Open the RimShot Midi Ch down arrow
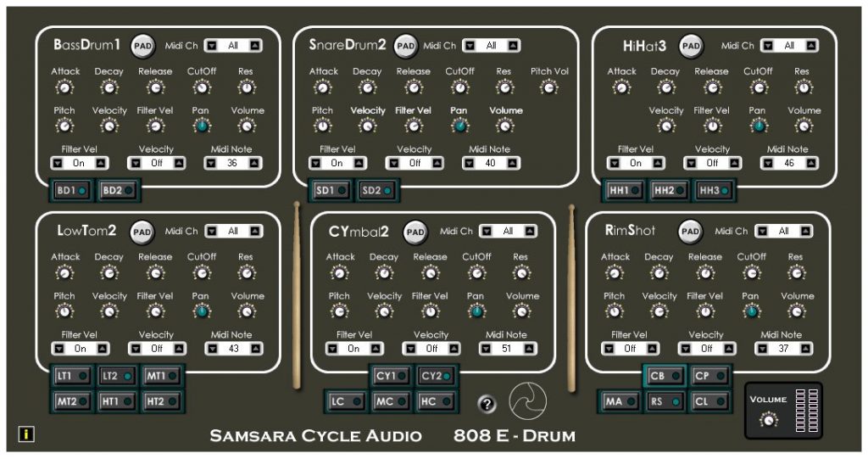 coord(762,231)
